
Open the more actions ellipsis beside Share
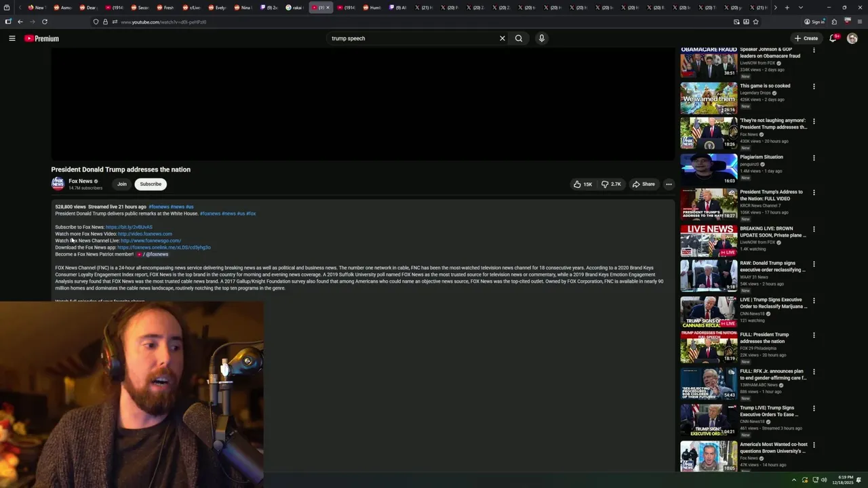pyautogui.click(x=669, y=184)
